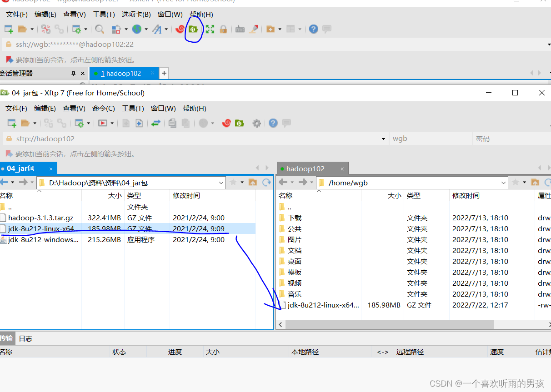Expand local favorites star dropdown

pos(242,182)
